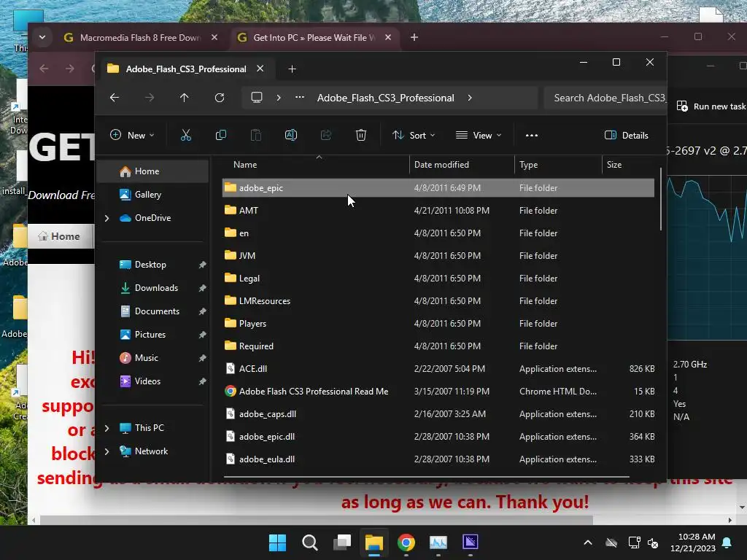The image size is (747, 560).
Task: Go forward in File Explorer
Action: click(150, 98)
